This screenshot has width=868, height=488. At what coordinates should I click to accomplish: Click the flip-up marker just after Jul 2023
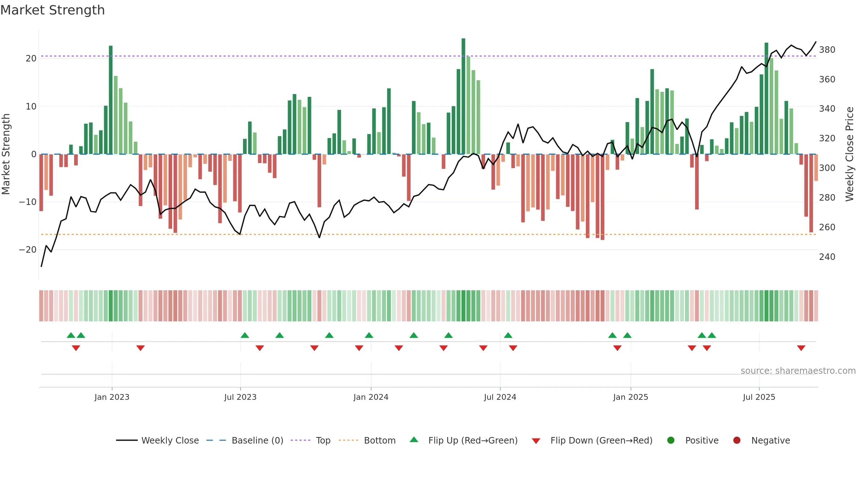pos(245,335)
